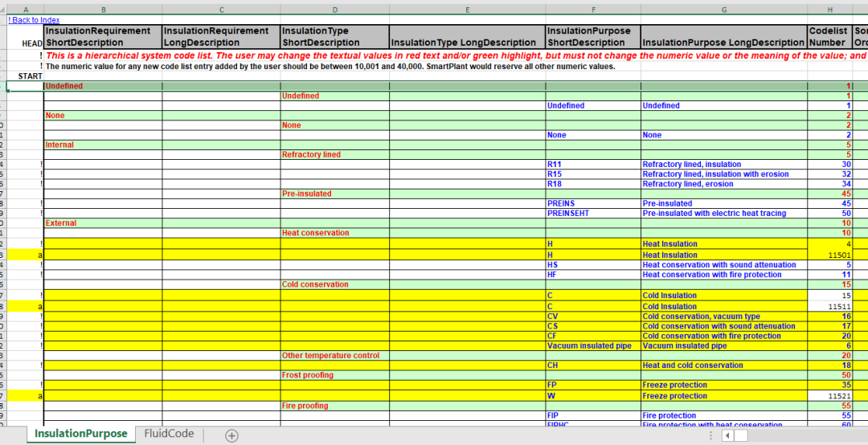Click the InsulationRequirement LongDescription header cell
Viewport: 868px width, 445px height.
tap(222, 36)
